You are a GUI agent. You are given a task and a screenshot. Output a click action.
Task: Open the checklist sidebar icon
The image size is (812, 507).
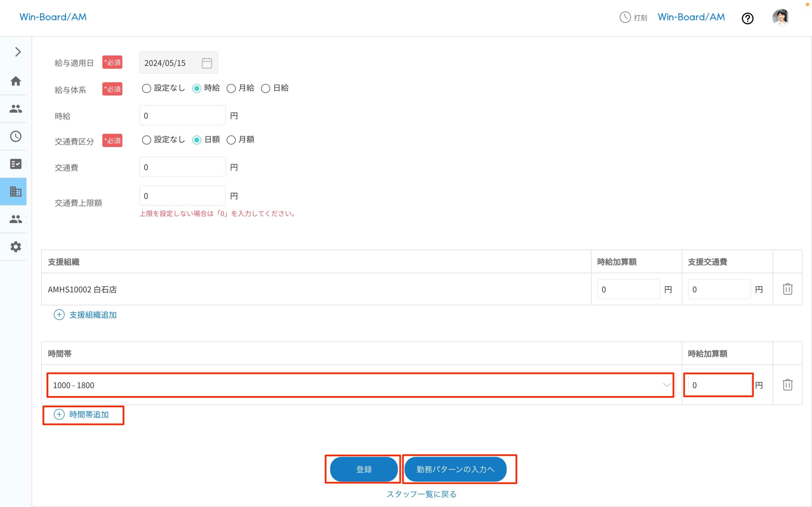[16, 164]
